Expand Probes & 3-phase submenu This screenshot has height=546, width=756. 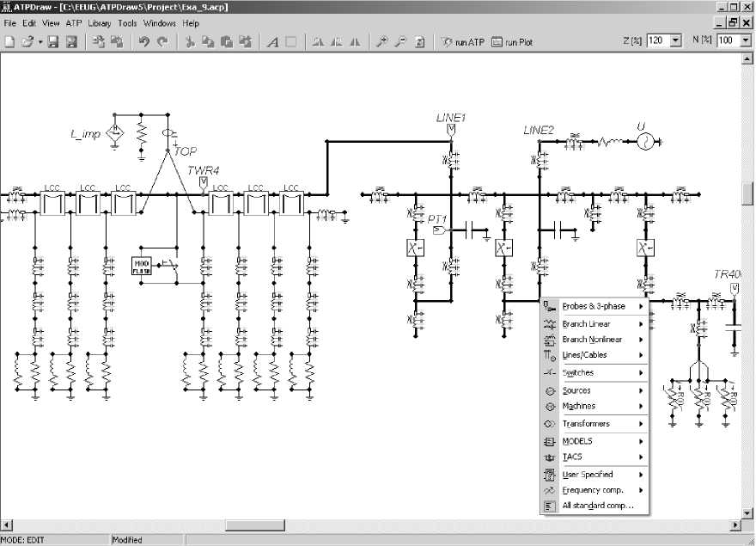click(x=594, y=306)
